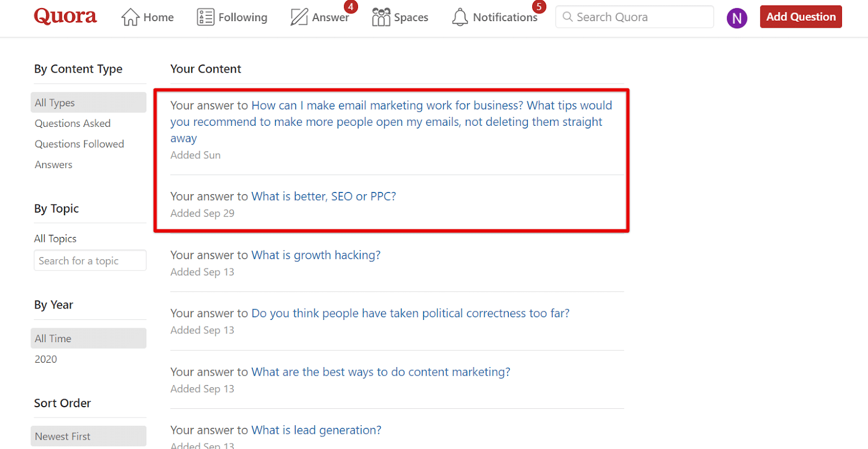Select Newest First sort order
This screenshot has height=449, width=868.
(x=88, y=436)
